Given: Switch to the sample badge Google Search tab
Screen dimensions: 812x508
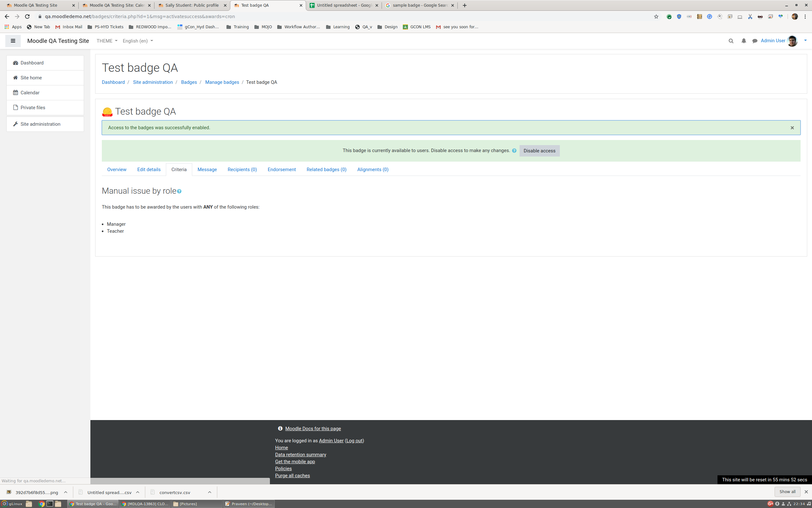Looking at the screenshot, I should tap(420, 5).
